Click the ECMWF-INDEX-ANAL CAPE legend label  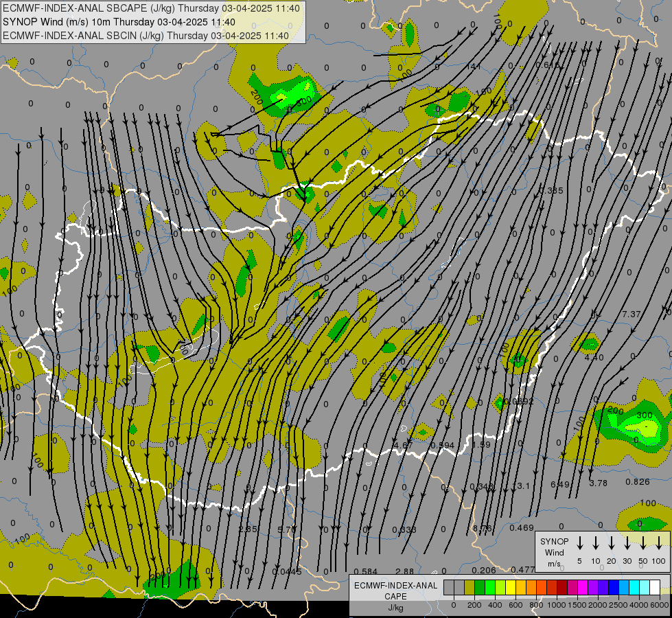[395, 591]
